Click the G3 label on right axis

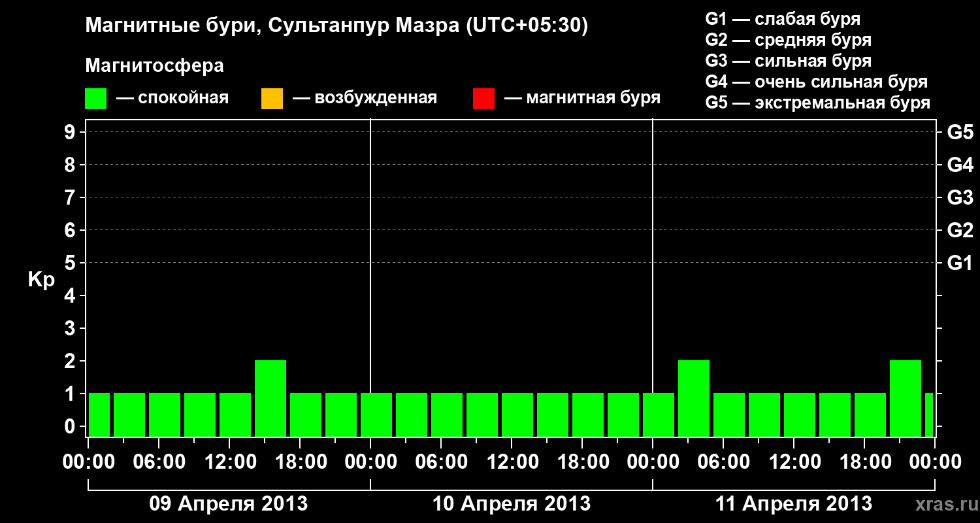click(x=960, y=198)
